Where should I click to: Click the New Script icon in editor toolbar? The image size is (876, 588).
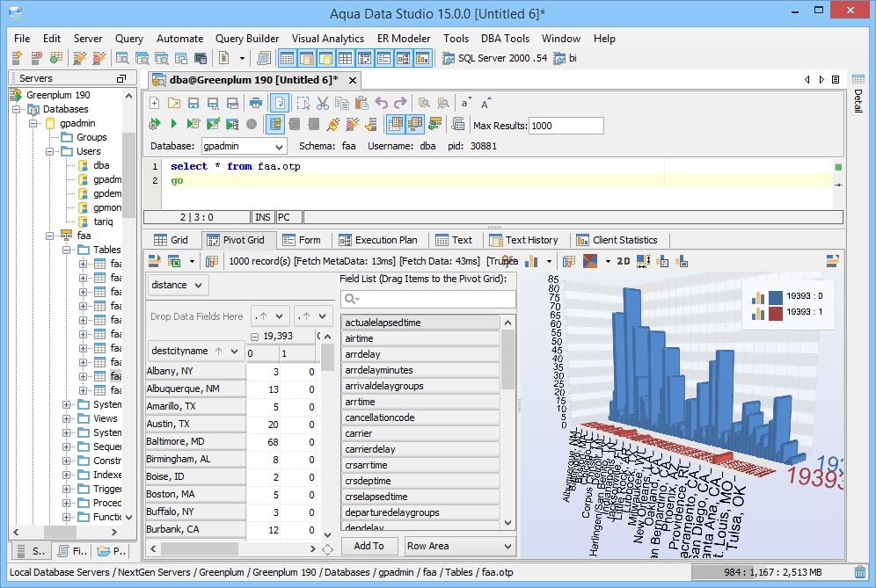(x=155, y=104)
